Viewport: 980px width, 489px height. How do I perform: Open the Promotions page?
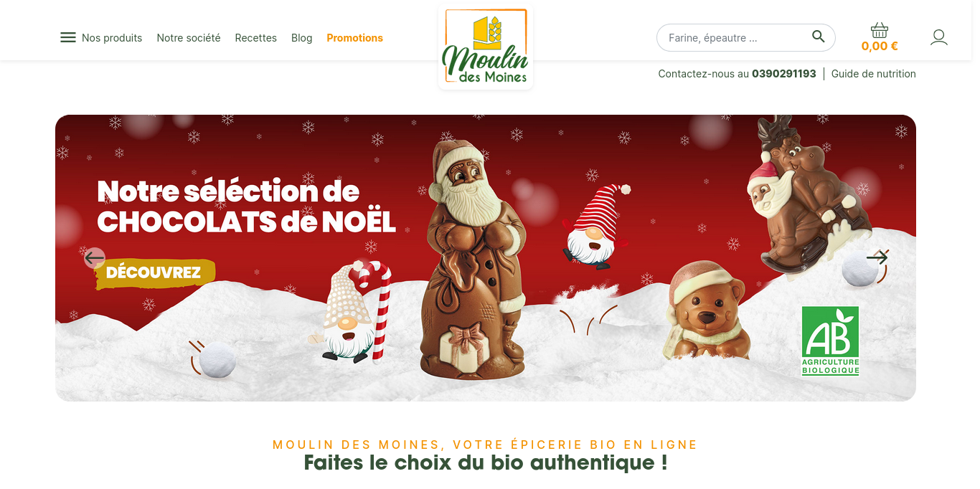[355, 38]
